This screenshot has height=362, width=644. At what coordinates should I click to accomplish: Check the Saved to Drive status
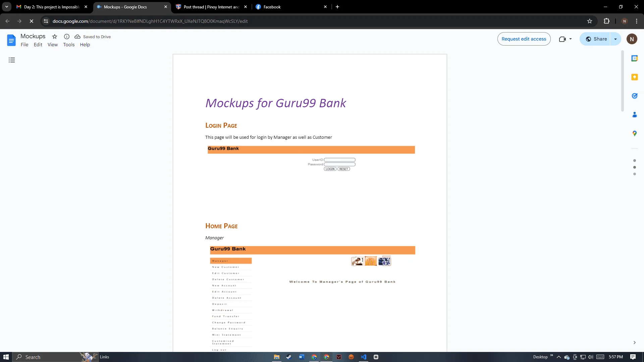(93, 37)
